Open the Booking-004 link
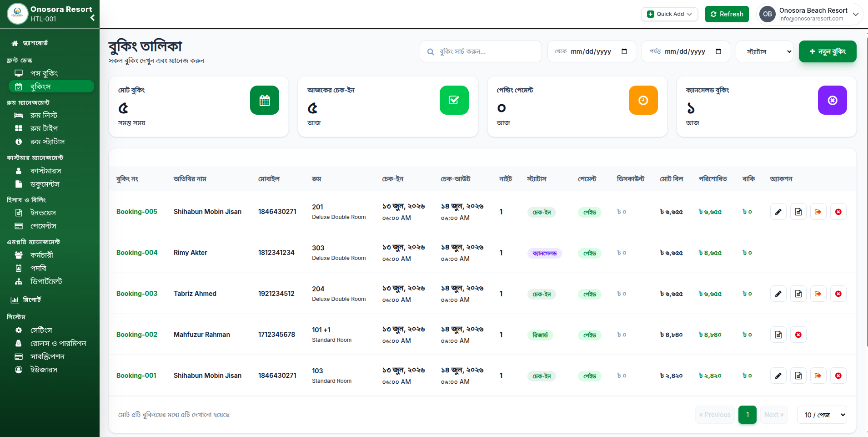This screenshot has height=437, width=868. pyautogui.click(x=137, y=253)
